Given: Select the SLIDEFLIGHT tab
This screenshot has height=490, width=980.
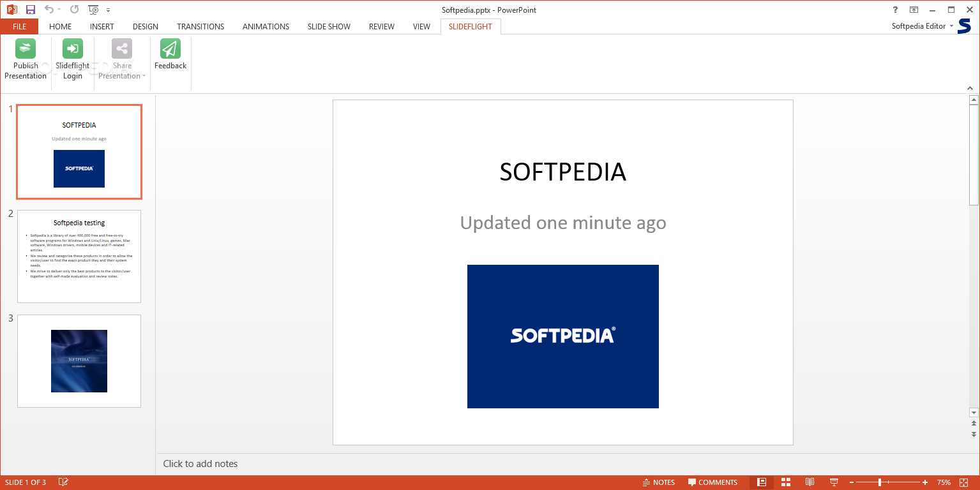Looking at the screenshot, I should (x=471, y=27).
